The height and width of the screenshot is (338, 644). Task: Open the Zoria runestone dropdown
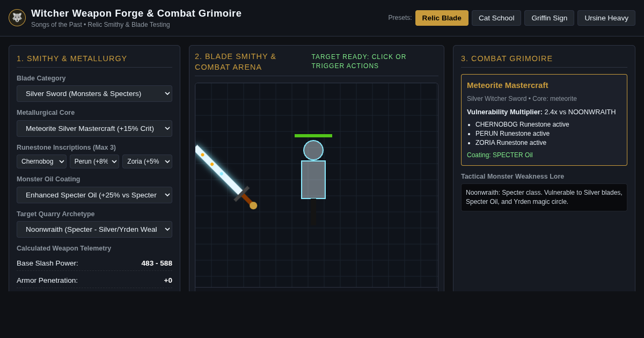(147, 161)
